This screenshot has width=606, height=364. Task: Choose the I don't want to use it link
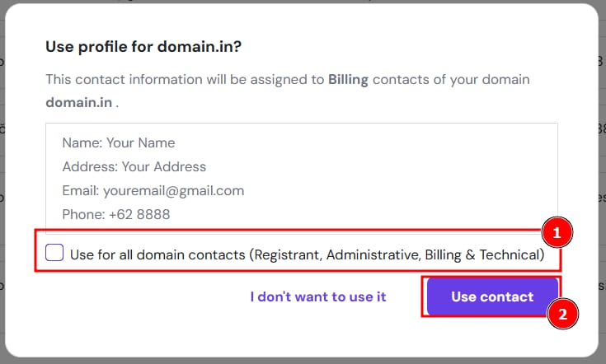318,296
